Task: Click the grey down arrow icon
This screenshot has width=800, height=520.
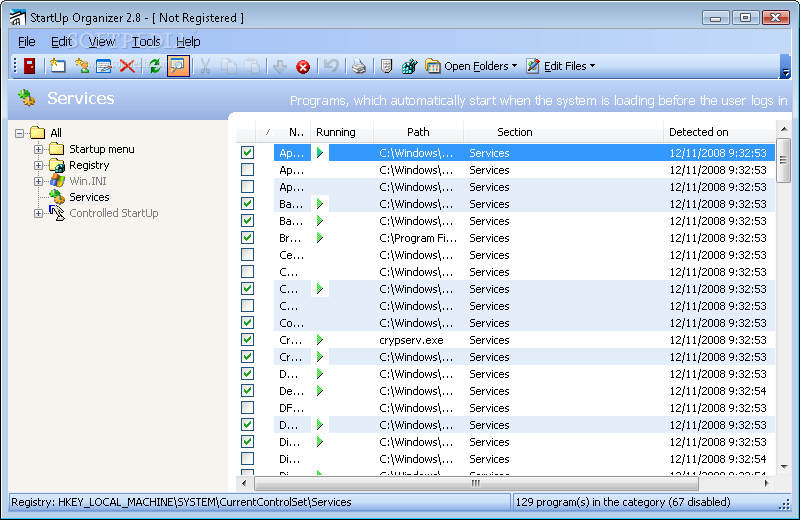Action: [280, 66]
